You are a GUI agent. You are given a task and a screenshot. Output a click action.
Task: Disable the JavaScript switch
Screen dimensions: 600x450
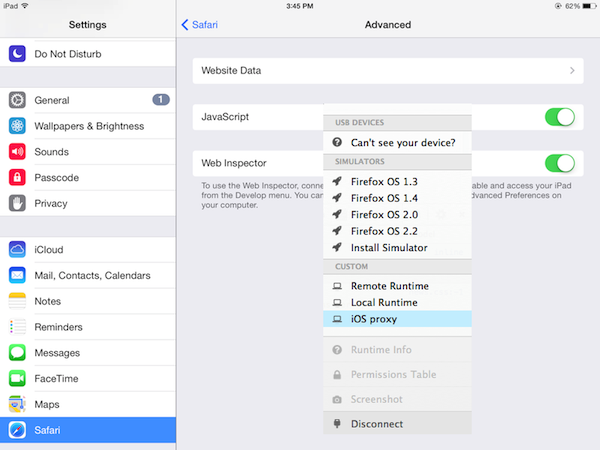(x=560, y=117)
